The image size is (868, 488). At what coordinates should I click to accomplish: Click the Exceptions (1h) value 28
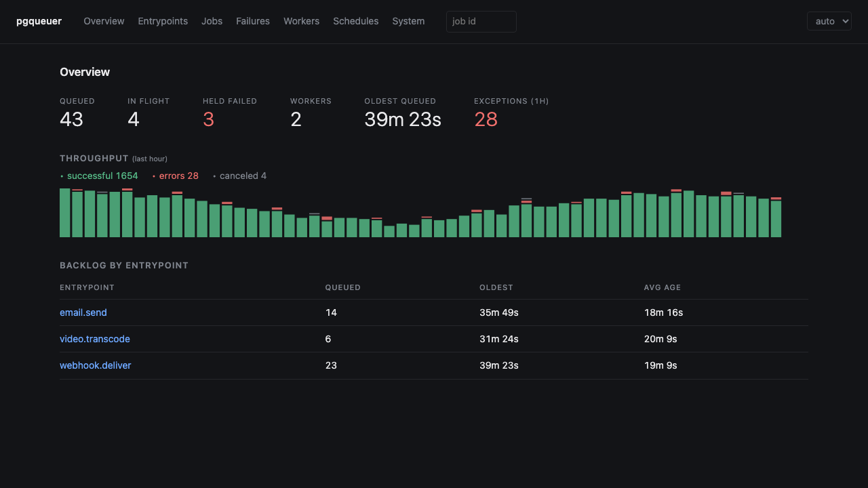pos(486,119)
